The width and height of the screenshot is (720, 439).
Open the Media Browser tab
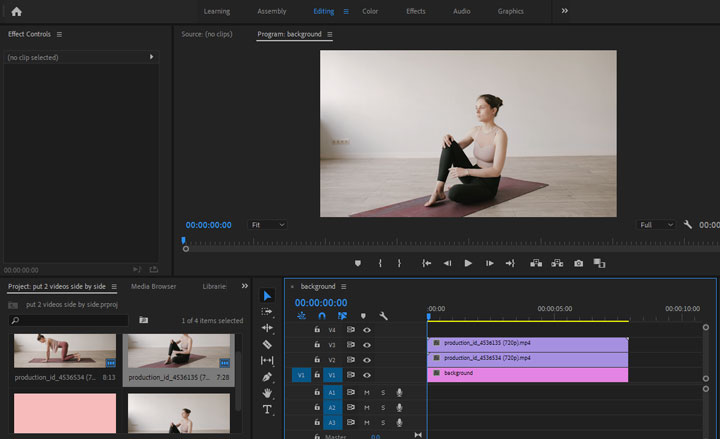153,286
